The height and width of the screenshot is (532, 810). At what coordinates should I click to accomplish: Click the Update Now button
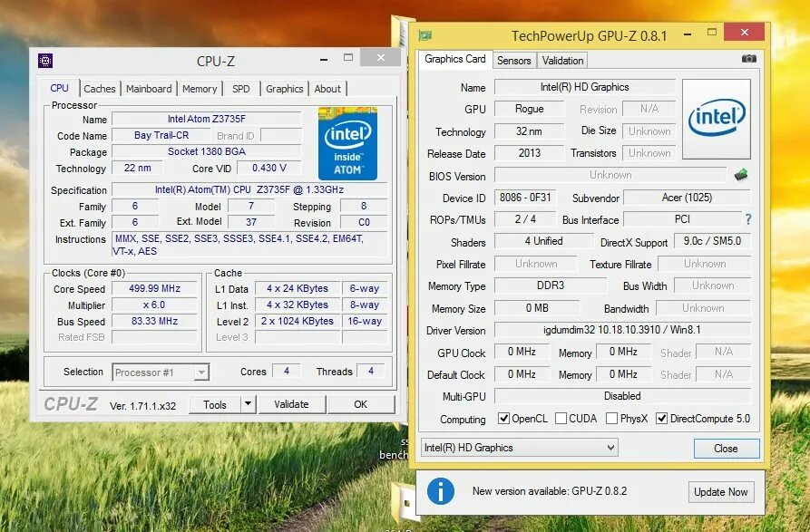tap(720, 492)
